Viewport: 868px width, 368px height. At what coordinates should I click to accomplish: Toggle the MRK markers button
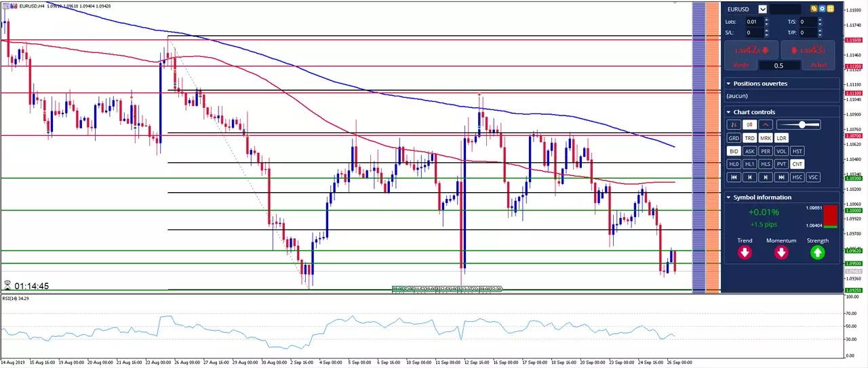point(766,138)
